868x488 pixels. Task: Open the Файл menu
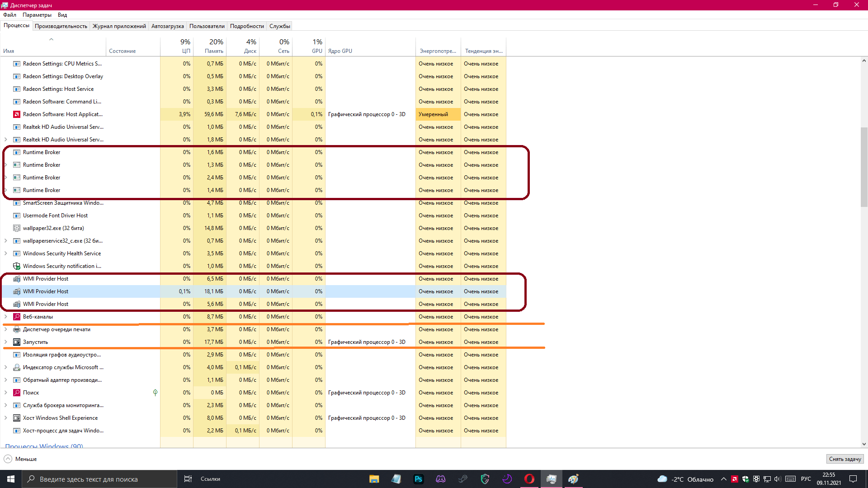(x=9, y=15)
